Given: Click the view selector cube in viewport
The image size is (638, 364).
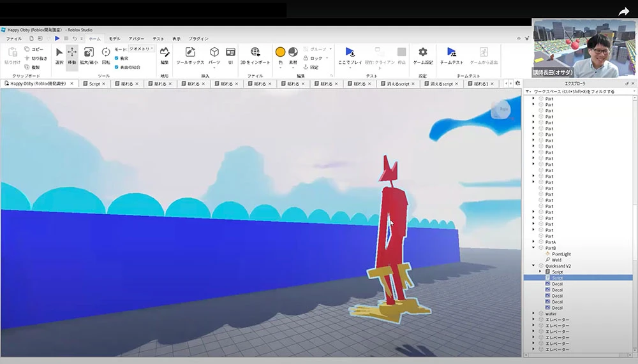Looking at the screenshot, I should (501, 110).
